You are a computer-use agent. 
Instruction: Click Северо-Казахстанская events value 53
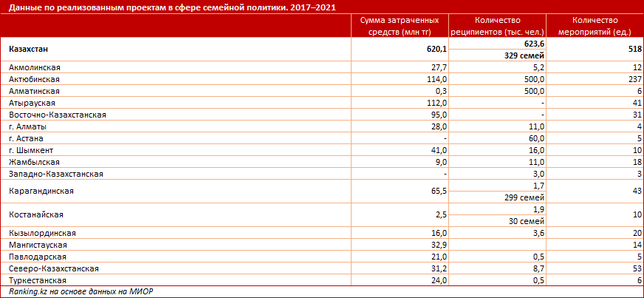[638, 269]
